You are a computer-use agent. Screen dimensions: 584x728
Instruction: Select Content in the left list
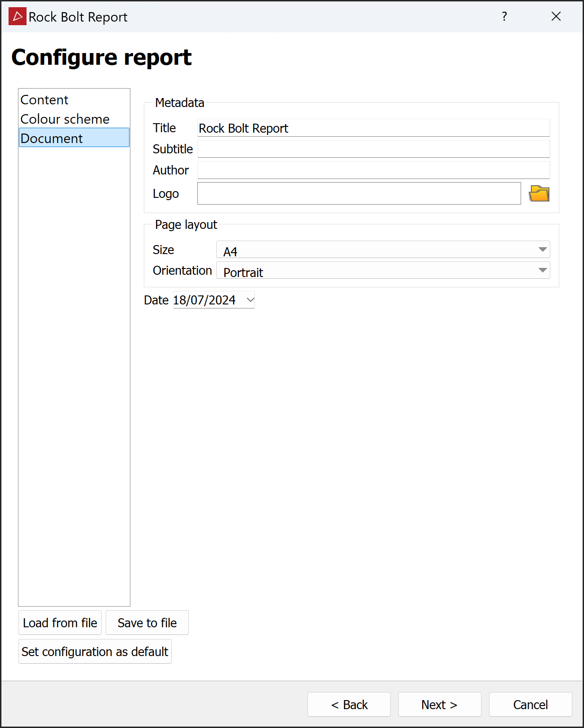(45, 100)
